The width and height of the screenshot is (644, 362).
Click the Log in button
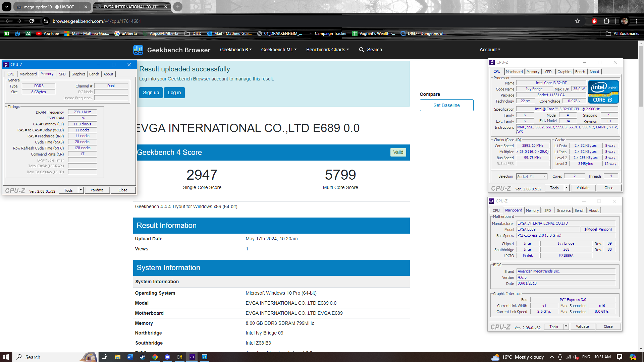(x=174, y=93)
